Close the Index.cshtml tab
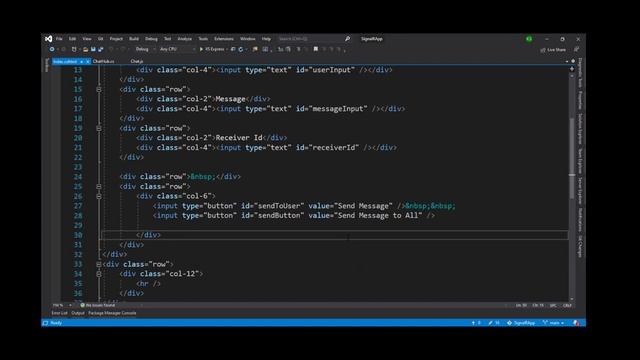The image size is (640, 360). tap(88, 61)
